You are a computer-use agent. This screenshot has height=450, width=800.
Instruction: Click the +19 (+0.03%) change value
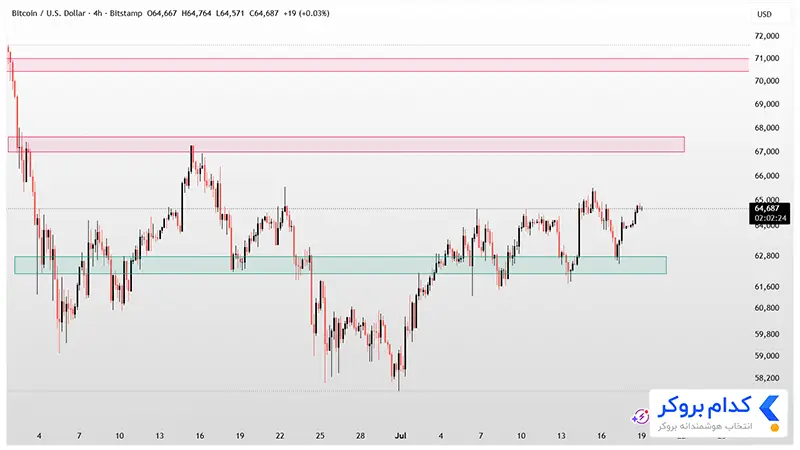point(306,13)
